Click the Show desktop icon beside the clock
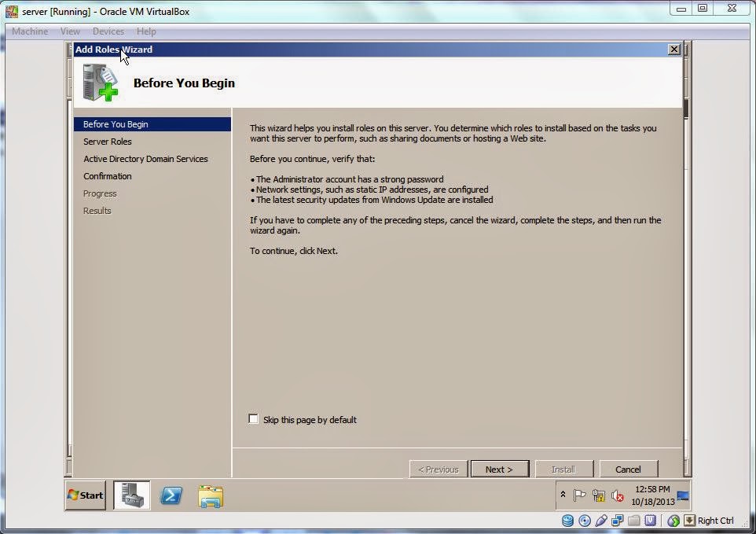756x534 pixels. (x=683, y=495)
